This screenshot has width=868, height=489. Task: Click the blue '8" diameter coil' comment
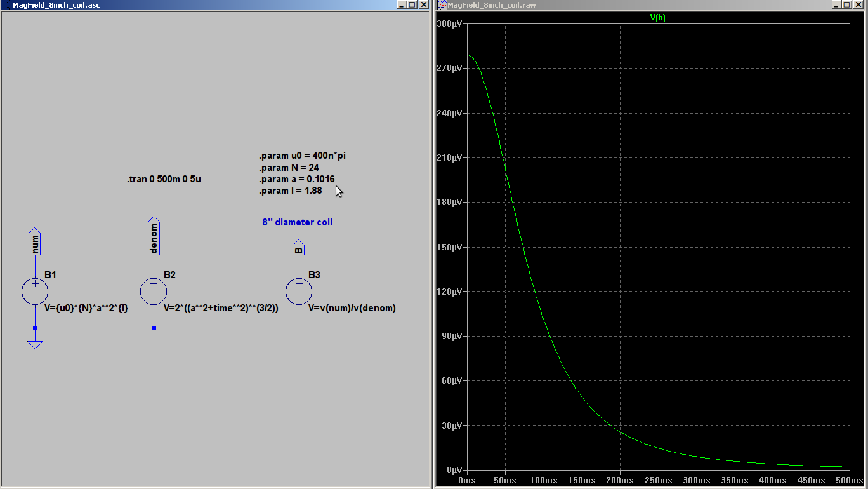click(x=297, y=222)
